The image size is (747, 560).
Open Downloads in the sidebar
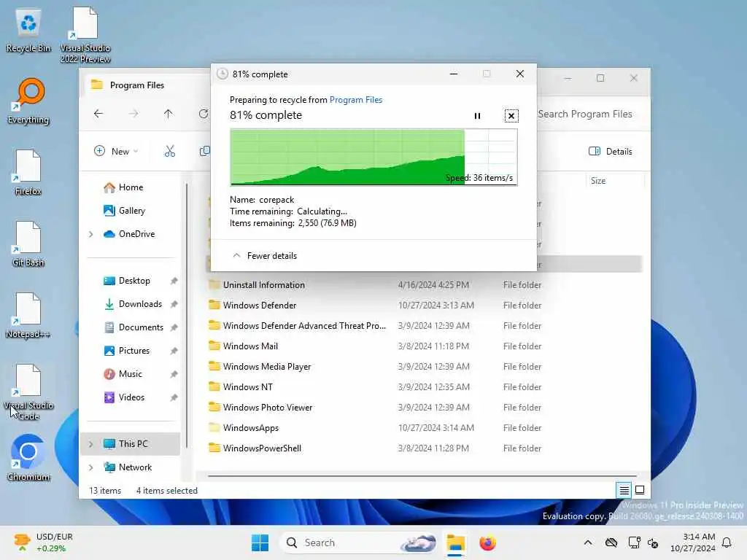(133, 304)
